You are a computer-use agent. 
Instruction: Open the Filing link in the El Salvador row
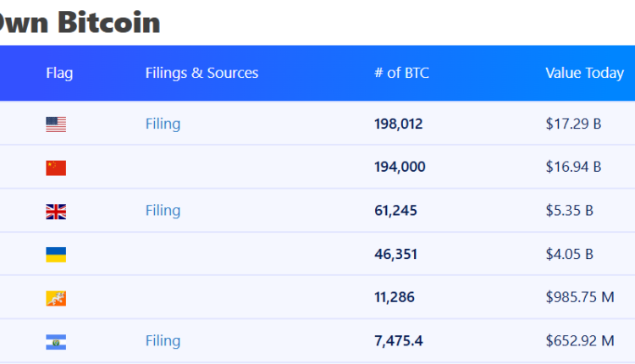(163, 340)
